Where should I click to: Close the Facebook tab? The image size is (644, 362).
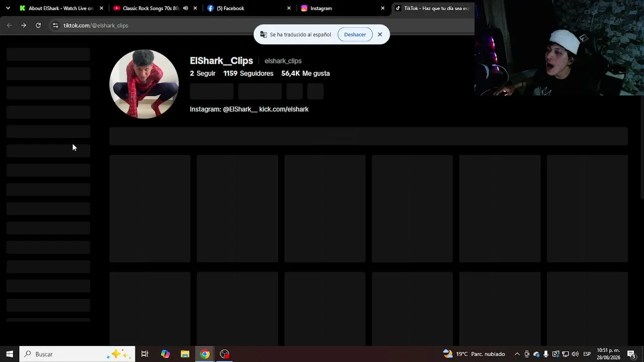coord(289,8)
